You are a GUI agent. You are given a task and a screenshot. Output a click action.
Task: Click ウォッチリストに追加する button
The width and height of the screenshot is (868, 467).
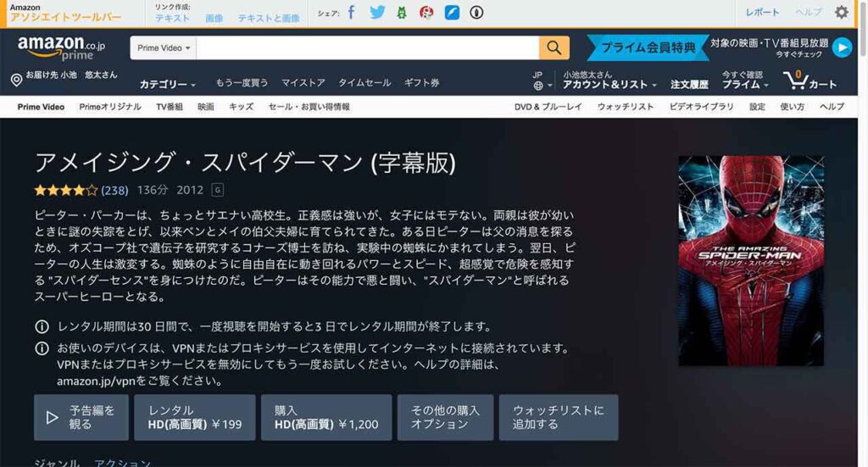[x=558, y=417]
